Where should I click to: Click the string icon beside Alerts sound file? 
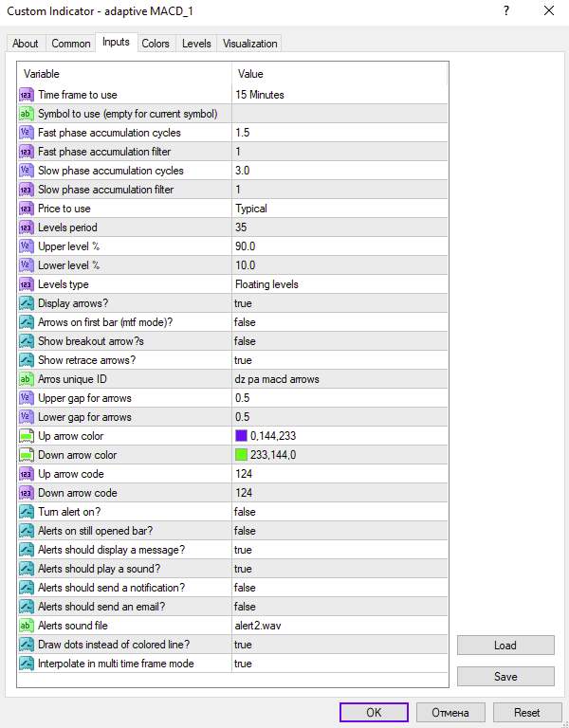pyautogui.click(x=26, y=626)
